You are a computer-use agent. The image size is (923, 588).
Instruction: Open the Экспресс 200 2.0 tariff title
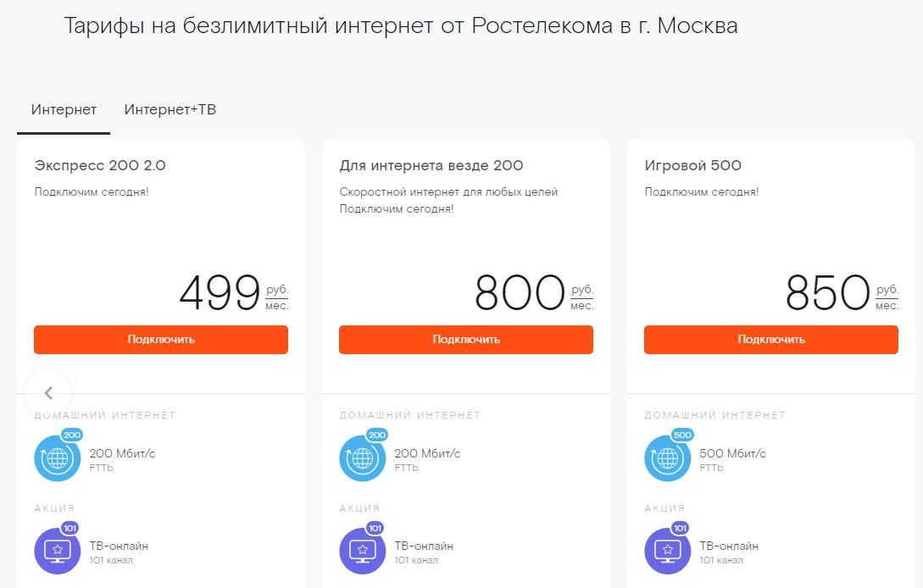pyautogui.click(x=100, y=166)
